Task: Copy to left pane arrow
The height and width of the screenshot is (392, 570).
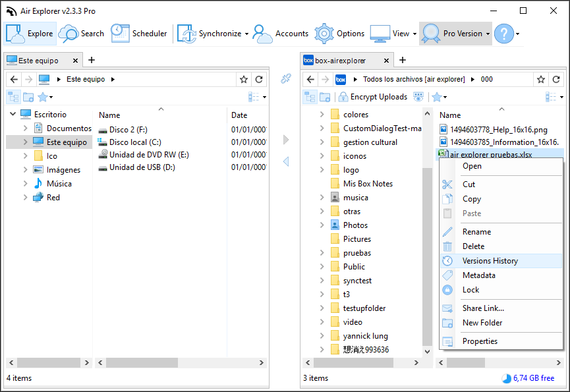Action: coord(286,161)
